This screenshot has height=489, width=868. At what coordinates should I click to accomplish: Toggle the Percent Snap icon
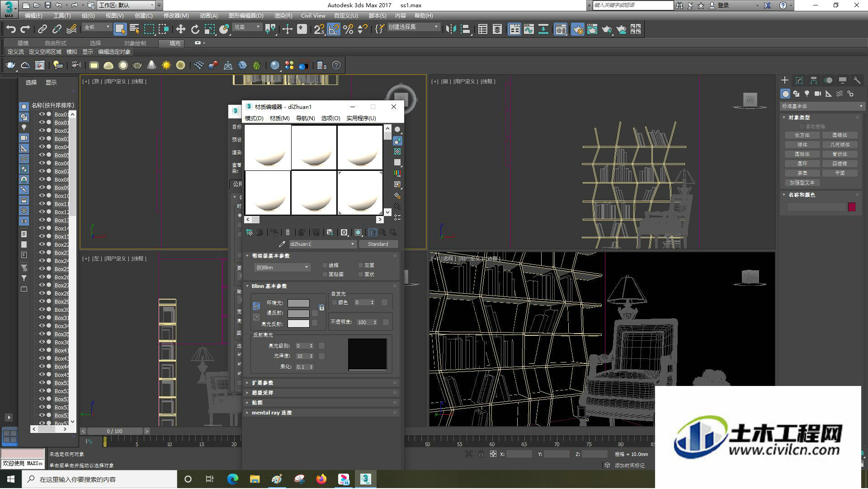click(x=348, y=29)
